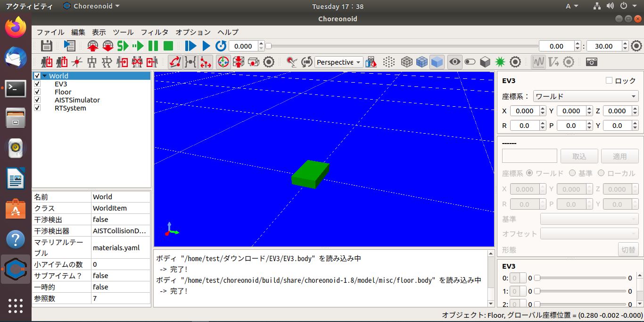Stop the simulation with the green square
Screen dimensions: 644x322
pos(168,46)
